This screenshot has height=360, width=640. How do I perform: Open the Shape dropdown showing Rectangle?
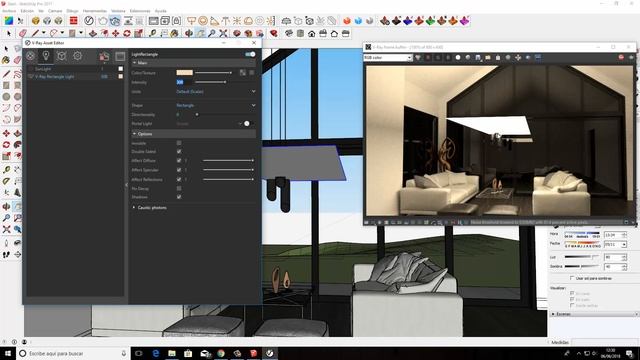tap(216, 105)
